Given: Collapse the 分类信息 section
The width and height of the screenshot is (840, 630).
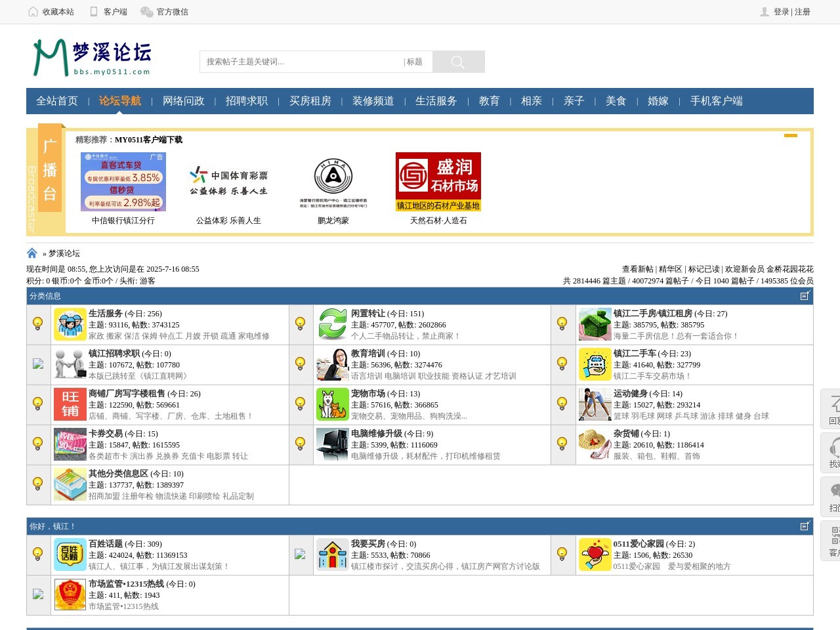Looking at the screenshot, I should (805, 296).
